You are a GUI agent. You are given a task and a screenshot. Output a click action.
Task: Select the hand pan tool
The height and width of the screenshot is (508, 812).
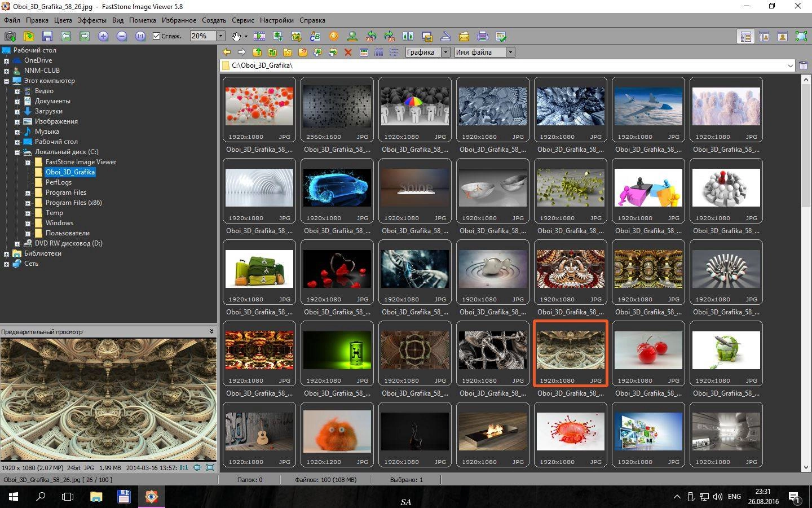point(236,36)
